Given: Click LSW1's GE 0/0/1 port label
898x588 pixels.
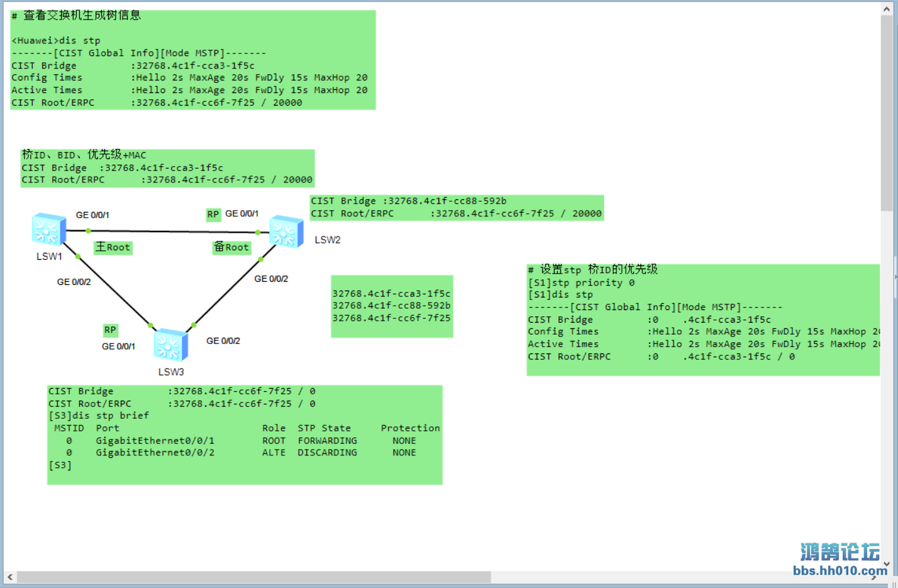Looking at the screenshot, I should pos(92,215).
